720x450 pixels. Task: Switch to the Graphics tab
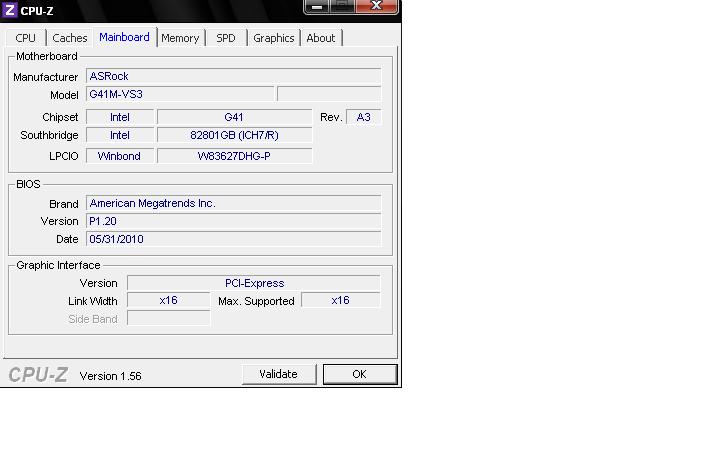[274, 38]
